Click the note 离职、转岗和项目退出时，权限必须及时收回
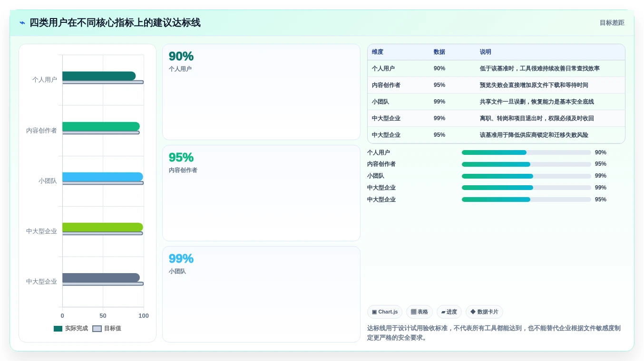 [x=537, y=118]
